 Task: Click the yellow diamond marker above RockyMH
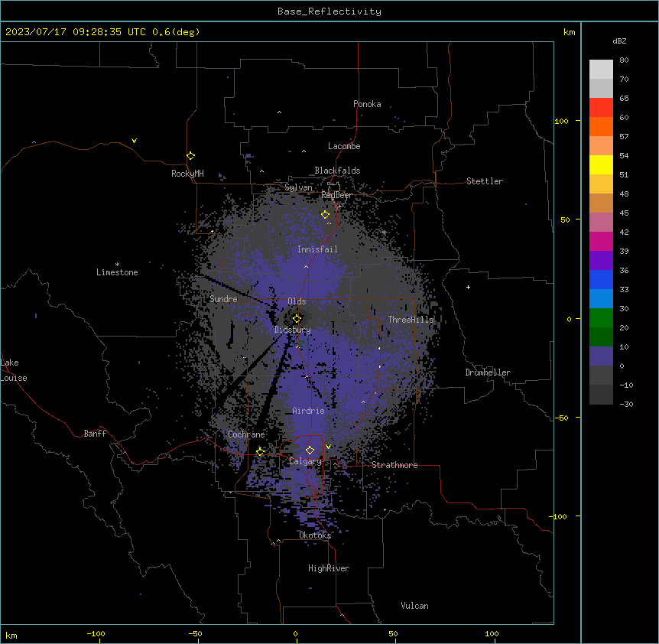pyautogui.click(x=190, y=156)
